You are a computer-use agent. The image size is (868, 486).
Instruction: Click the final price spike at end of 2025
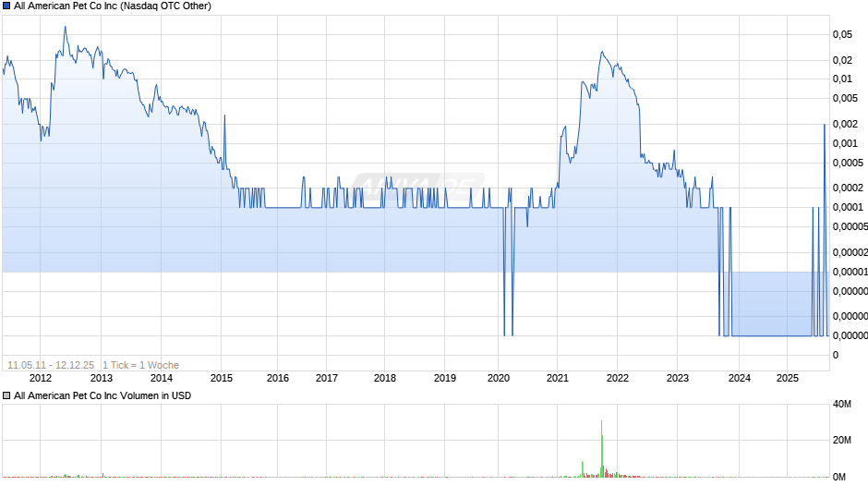coord(825,125)
